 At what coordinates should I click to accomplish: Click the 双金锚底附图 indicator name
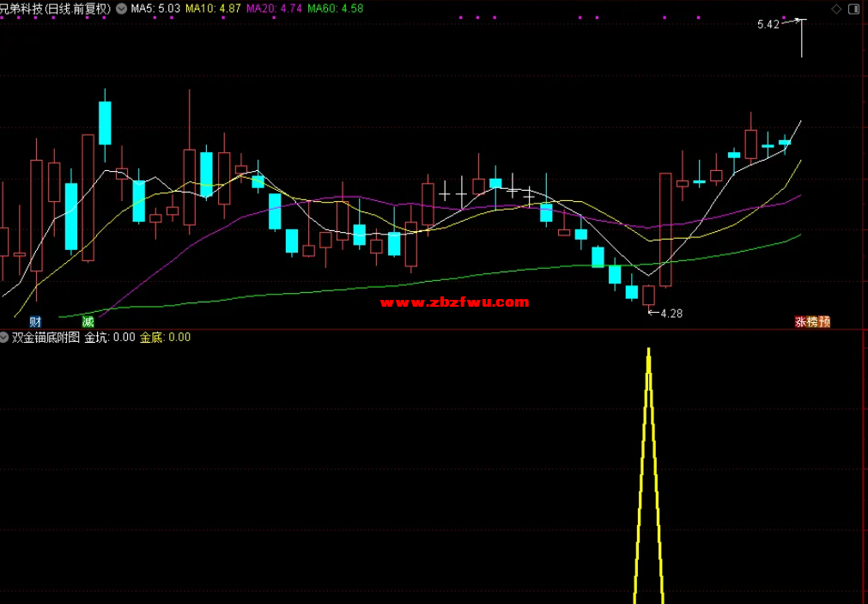[x=46, y=337]
